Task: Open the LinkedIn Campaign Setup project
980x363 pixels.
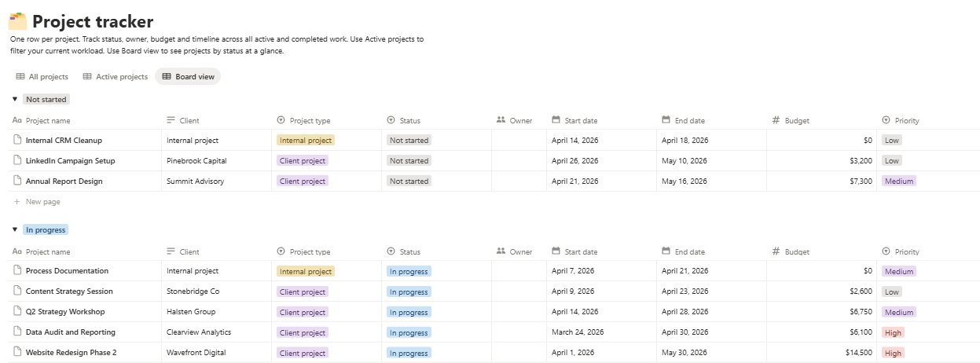Action: tap(70, 160)
